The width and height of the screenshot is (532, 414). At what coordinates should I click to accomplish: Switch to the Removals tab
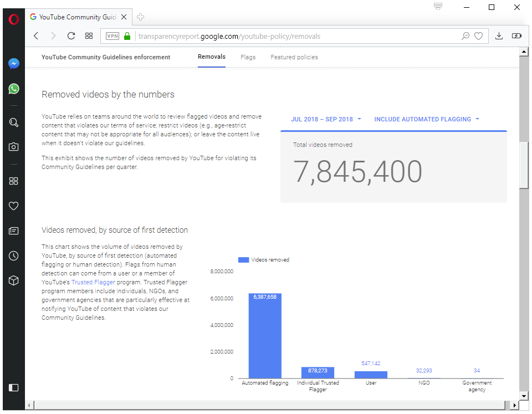(x=212, y=57)
